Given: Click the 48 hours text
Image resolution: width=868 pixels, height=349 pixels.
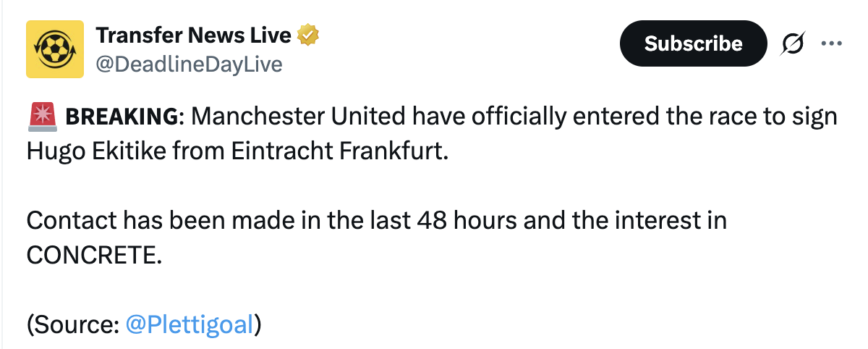Looking at the screenshot, I should pyautogui.click(x=467, y=220).
